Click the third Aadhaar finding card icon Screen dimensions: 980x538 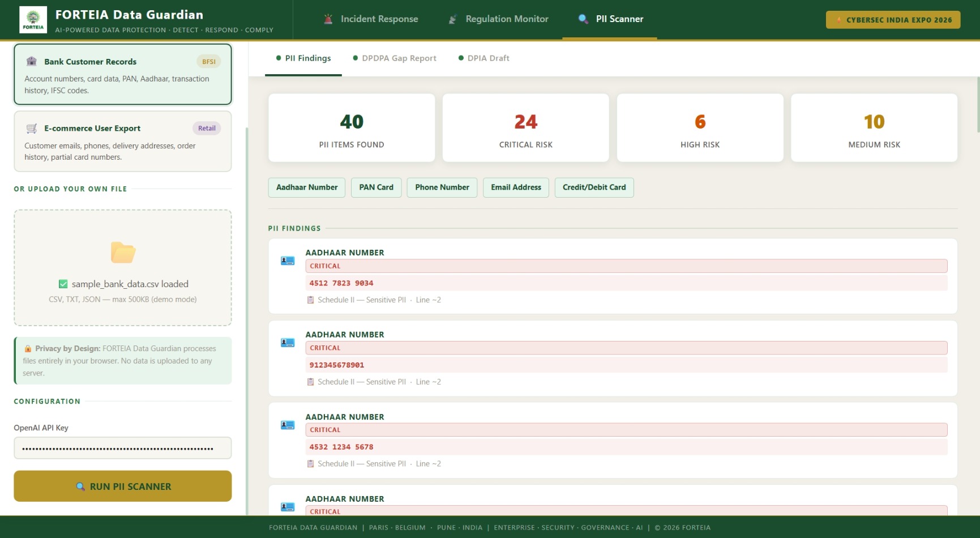click(288, 425)
